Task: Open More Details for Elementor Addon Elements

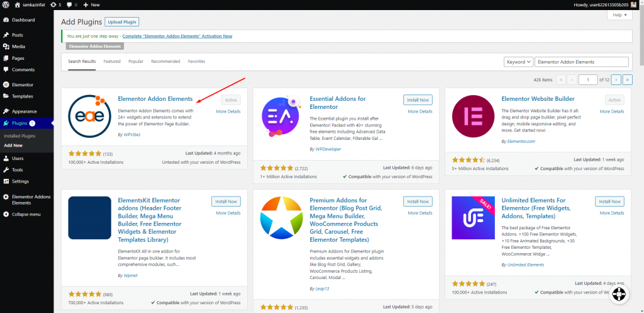Action: (x=228, y=111)
